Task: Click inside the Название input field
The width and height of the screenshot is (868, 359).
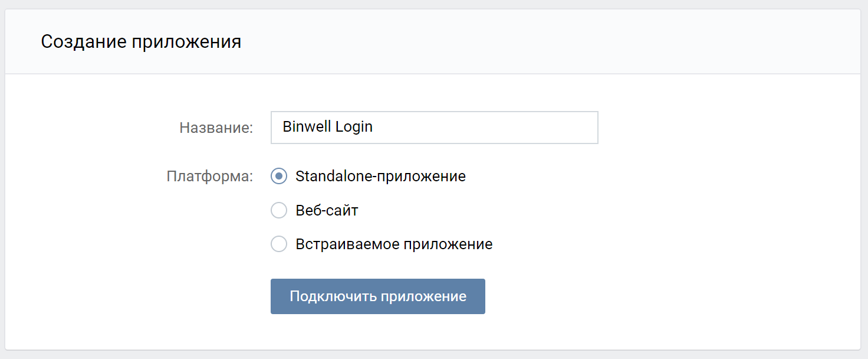Action: click(434, 127)
